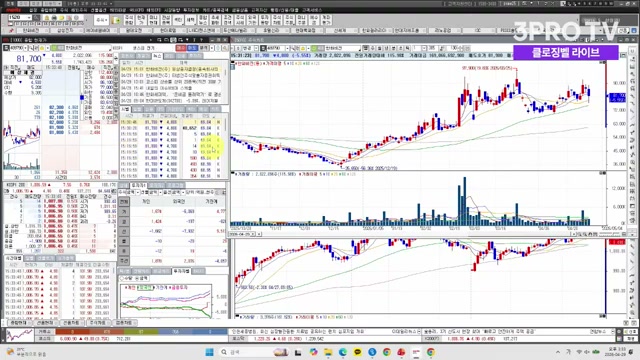Open the Windows Start menu

(209, 352)
